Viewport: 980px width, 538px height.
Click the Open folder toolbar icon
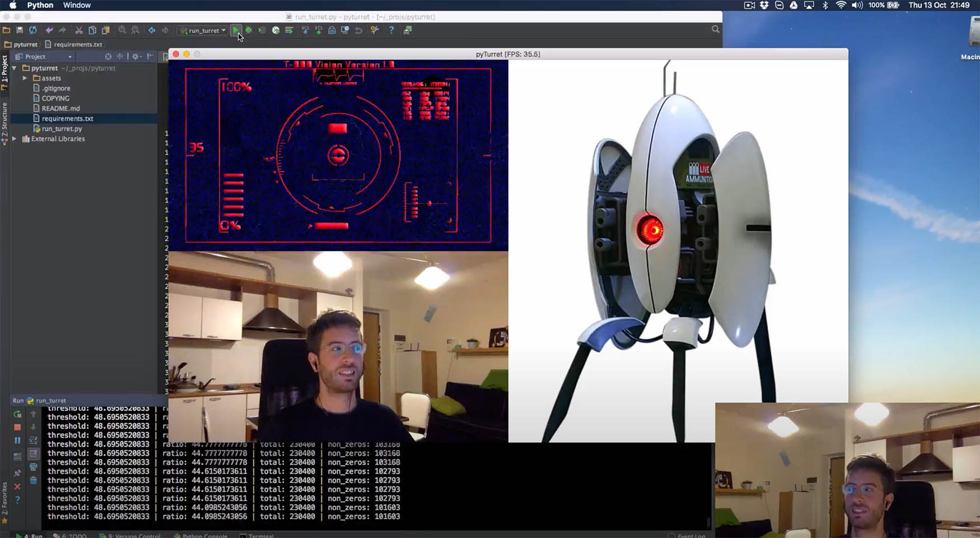[6, 30]
